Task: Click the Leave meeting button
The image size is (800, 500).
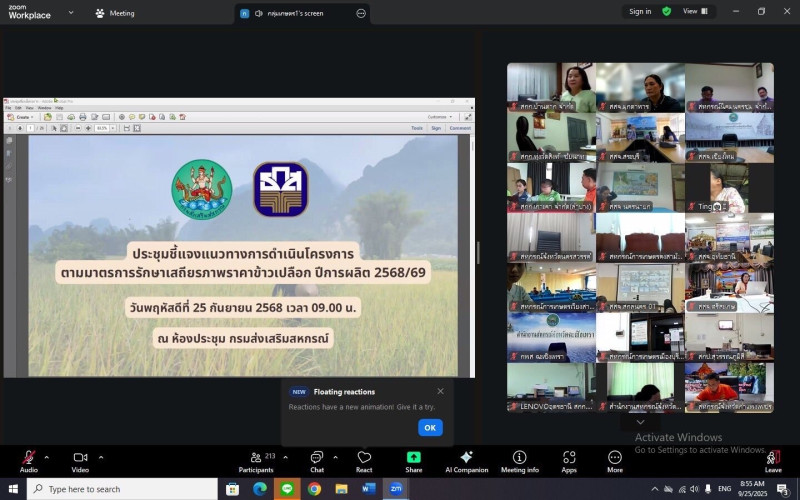Action: coord(773,459)
